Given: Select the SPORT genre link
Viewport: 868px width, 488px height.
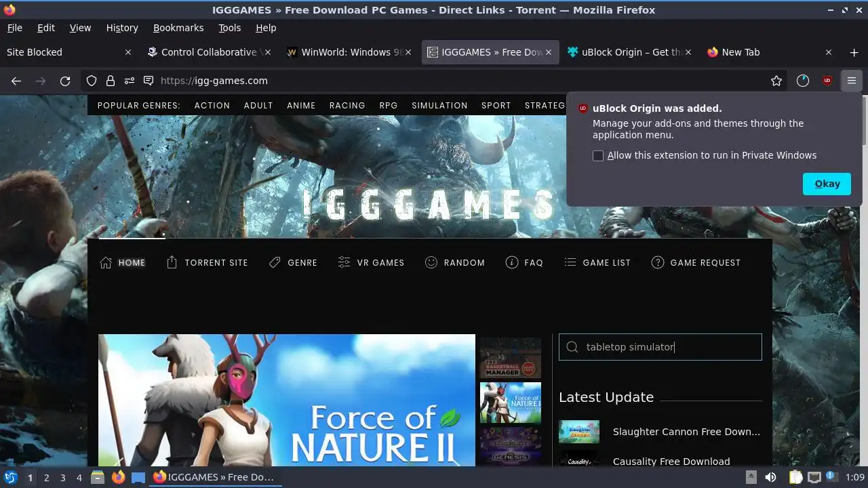Looking at the screenshot, I should (x=496, y=106).
